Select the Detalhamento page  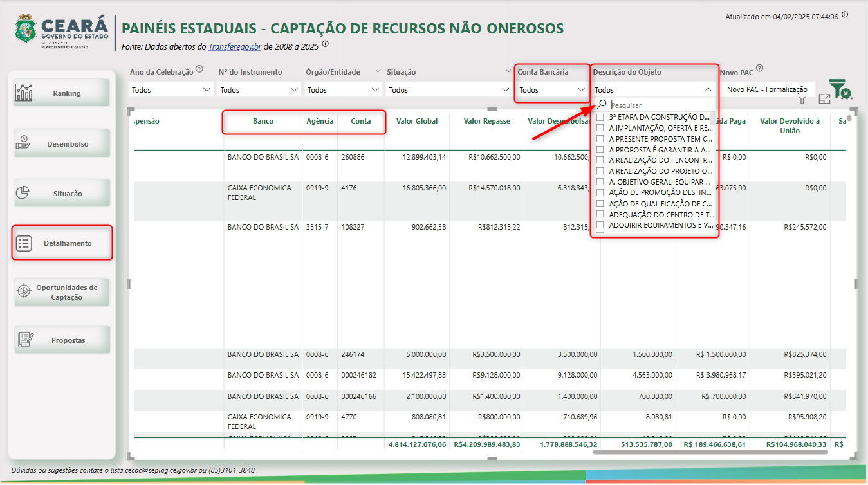(62, 243)
